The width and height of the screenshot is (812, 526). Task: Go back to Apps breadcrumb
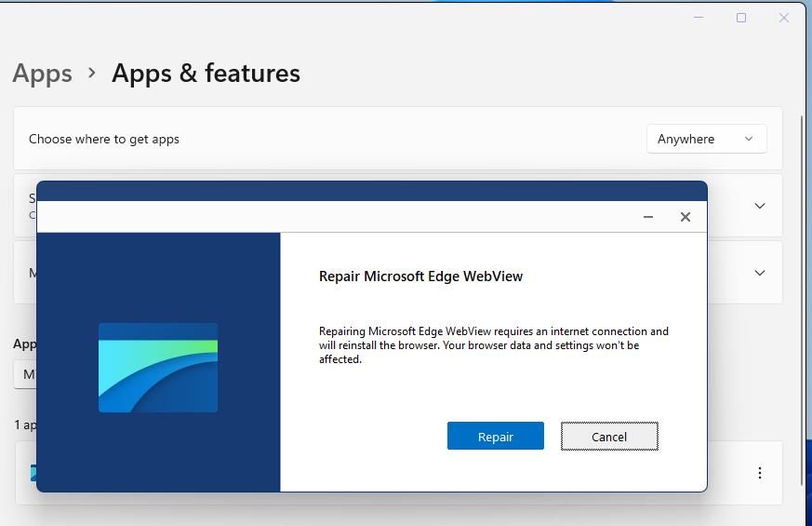[43, 73]
